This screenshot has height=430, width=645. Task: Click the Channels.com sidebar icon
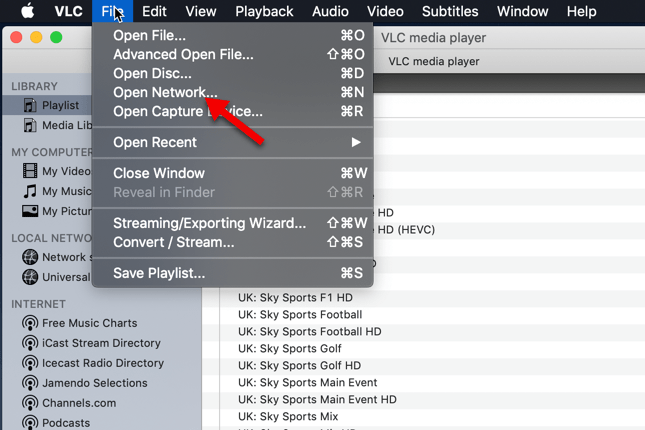pyautogui.click(x=29, y=403)
